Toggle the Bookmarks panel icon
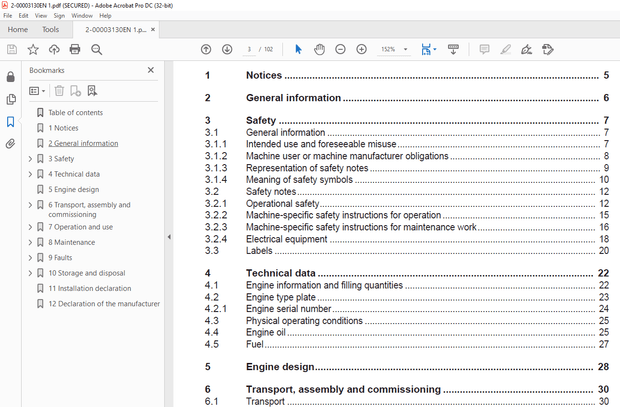Viewport: 620px width, 407px height. click(x=11, y=121)
